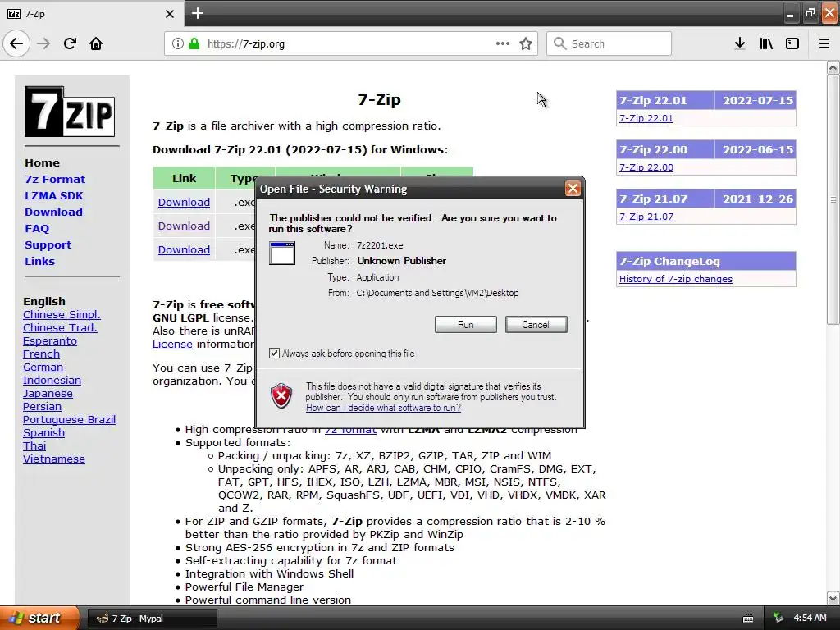Viewport: 840px width, 630px height.
Task: Click the 7-Zip - Mypal taskbar button
Action: click(152, 619)
